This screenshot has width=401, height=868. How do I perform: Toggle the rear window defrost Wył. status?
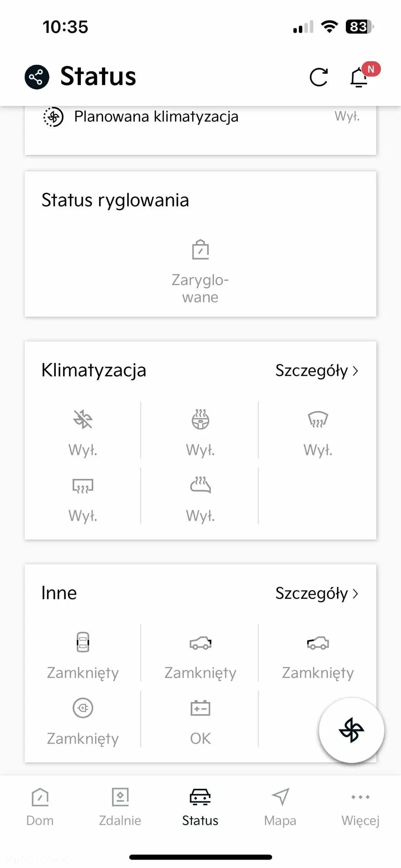[83, 496]
